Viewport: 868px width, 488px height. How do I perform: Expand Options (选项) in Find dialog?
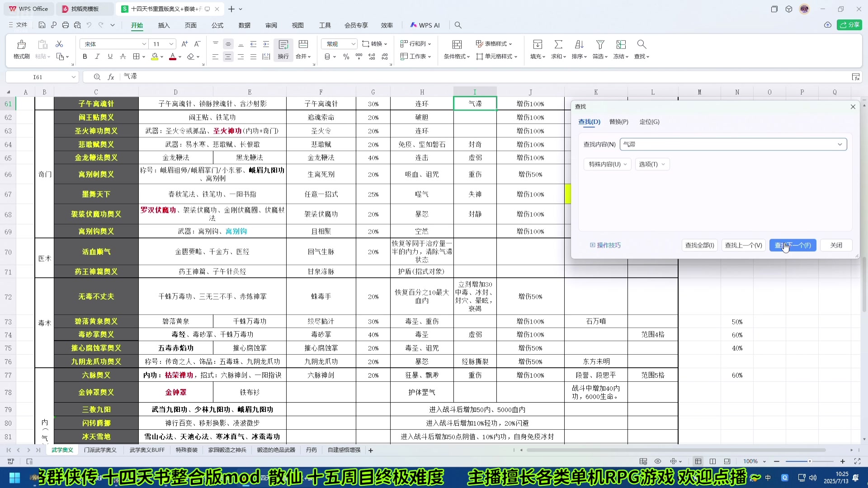coord(652,164)
